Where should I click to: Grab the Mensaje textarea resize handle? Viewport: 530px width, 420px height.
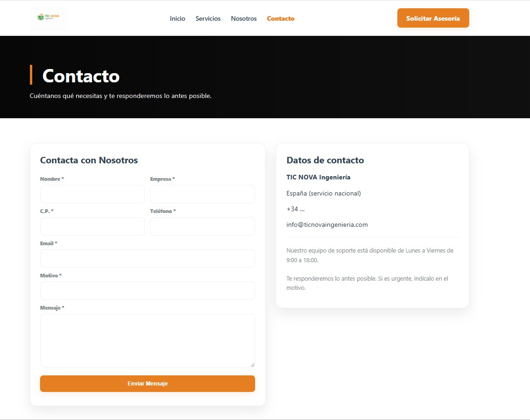tap(252, 365)
